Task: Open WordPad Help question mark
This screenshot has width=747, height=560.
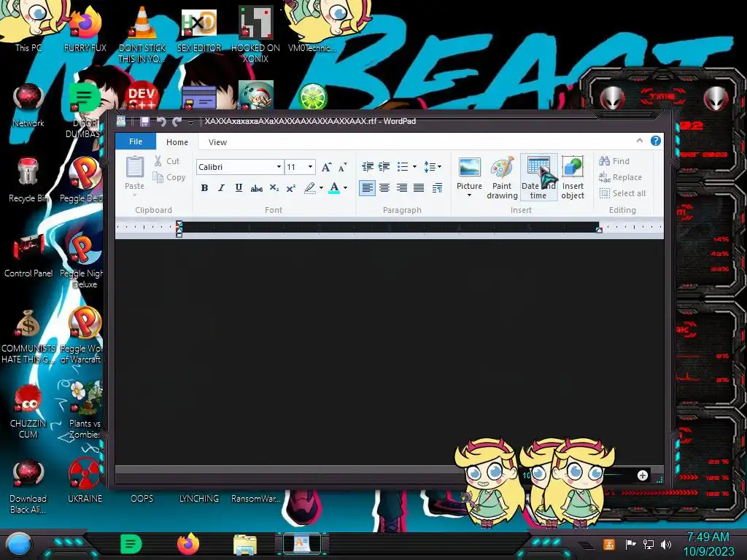Action: pyautogui.click(x=656, y=141)
